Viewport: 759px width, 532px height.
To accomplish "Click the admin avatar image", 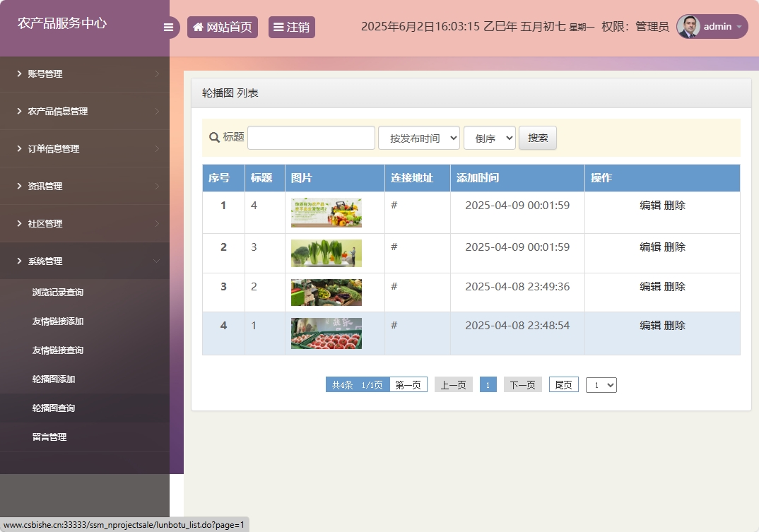I will (x=687, y=26).
